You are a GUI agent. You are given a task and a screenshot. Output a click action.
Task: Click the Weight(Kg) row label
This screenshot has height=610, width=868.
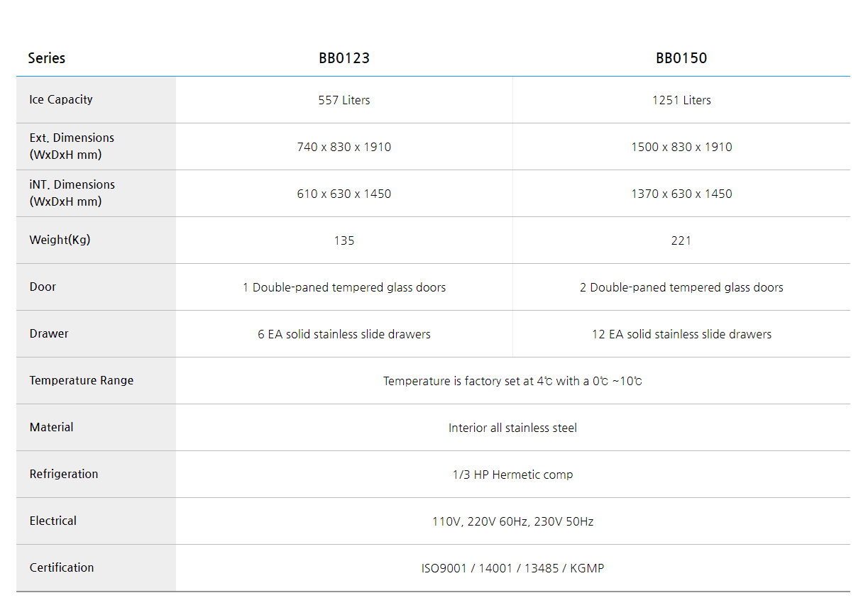pyautogui.click(x=60, y=240)
